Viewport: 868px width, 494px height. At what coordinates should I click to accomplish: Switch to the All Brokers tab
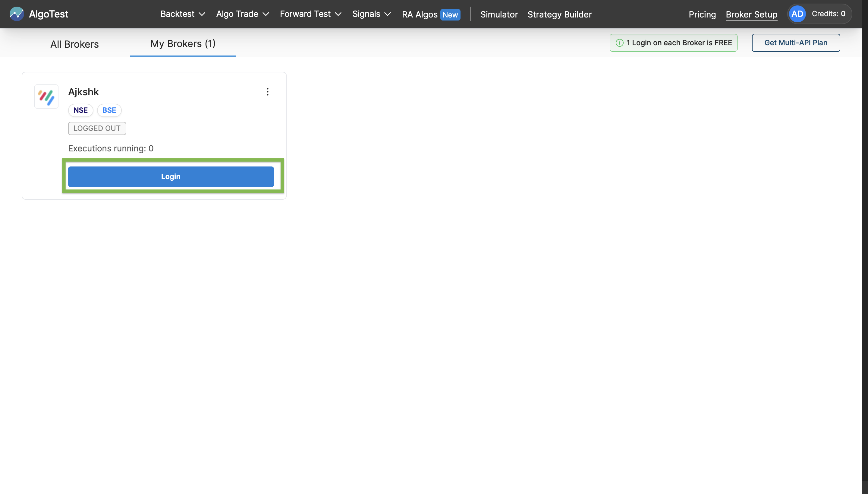tap(75, 44)
